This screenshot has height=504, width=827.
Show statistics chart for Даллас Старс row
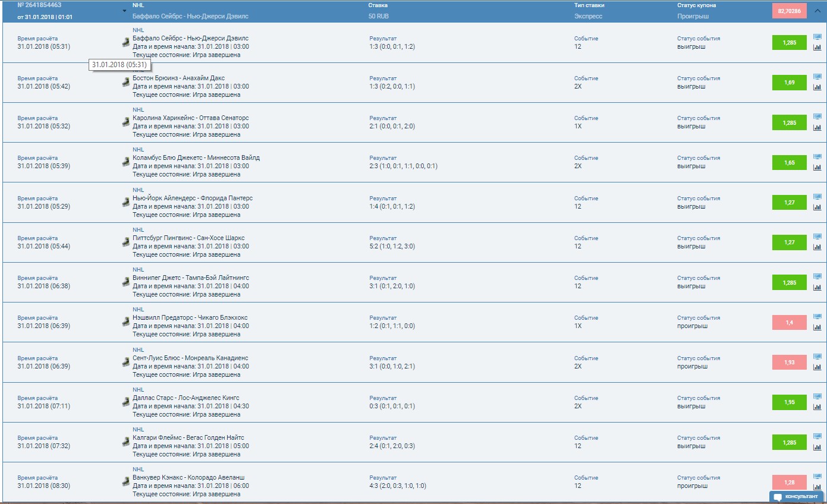coord(817,407)
